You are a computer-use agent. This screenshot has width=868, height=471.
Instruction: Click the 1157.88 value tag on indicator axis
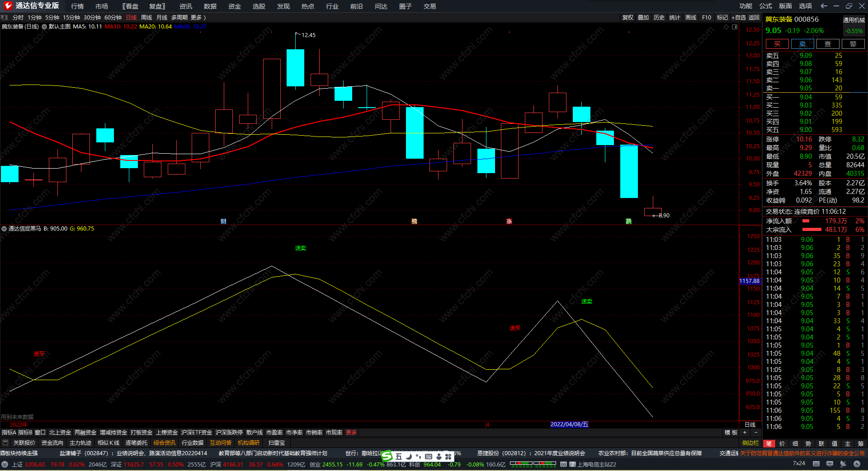pos(750,281)
